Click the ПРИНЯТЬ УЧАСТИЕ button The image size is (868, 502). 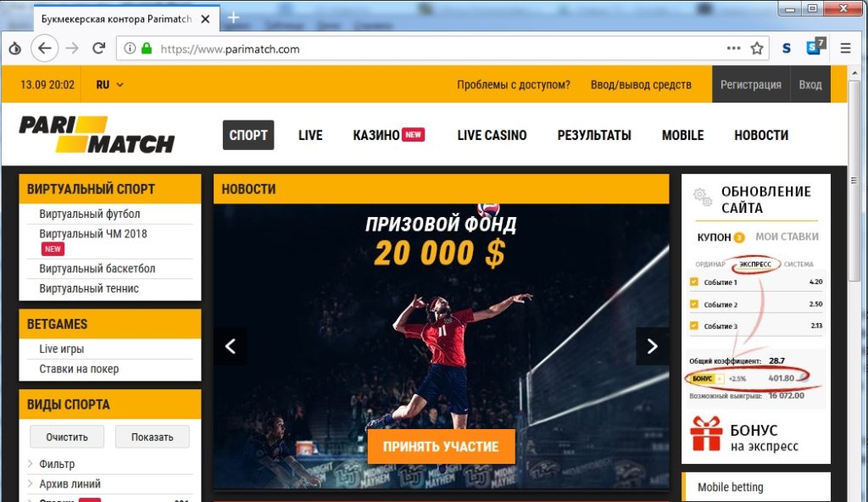pyautogui.click(x=441, y=447)
